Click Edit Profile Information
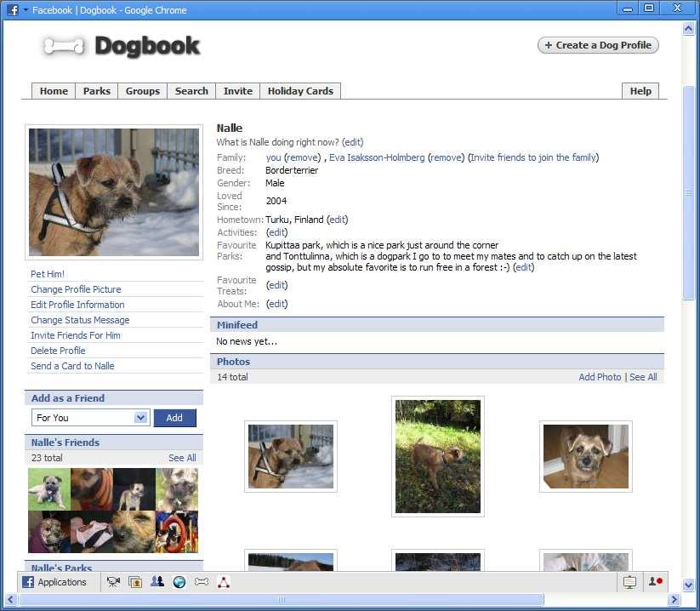Image resolution: width=700 pixels, height=611 pixels. pyautogui.click(x=77, y=305)
